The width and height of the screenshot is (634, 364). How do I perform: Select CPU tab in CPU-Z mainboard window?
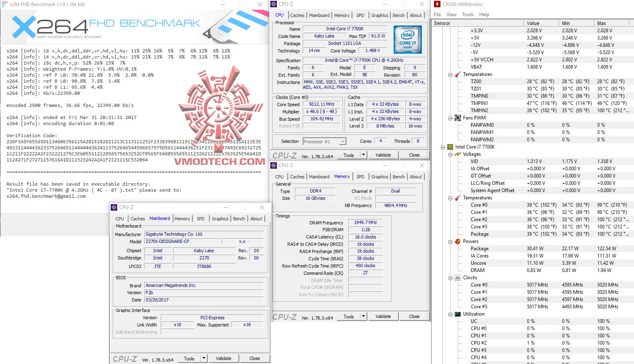coord(120,219)
